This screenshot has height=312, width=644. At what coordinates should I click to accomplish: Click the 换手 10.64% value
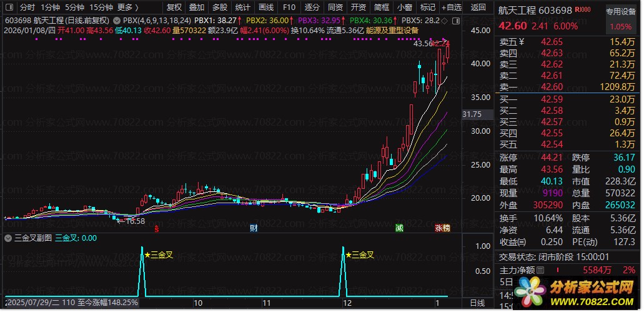548,218
